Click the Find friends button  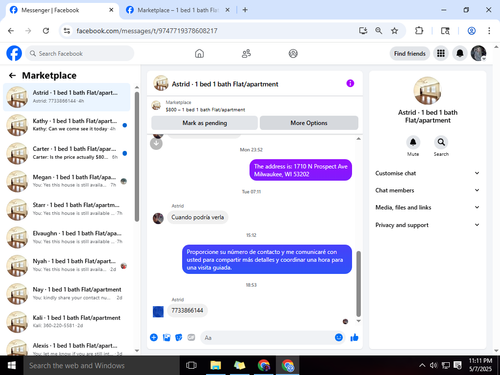pos(410,53)
